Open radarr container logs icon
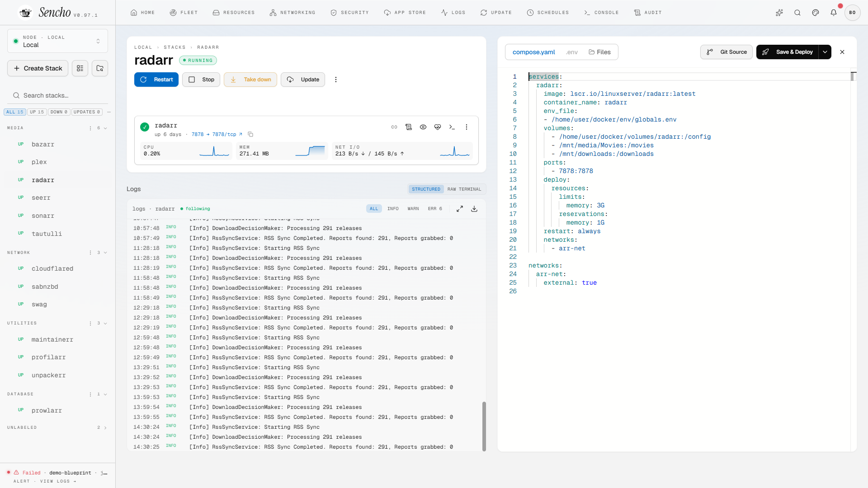This screenshot has width=868, height=488. tap(409, 127)
